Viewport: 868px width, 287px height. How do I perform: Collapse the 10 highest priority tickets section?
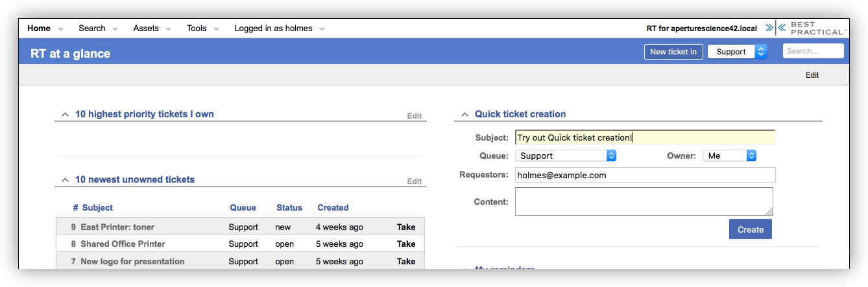coord(65,115)
